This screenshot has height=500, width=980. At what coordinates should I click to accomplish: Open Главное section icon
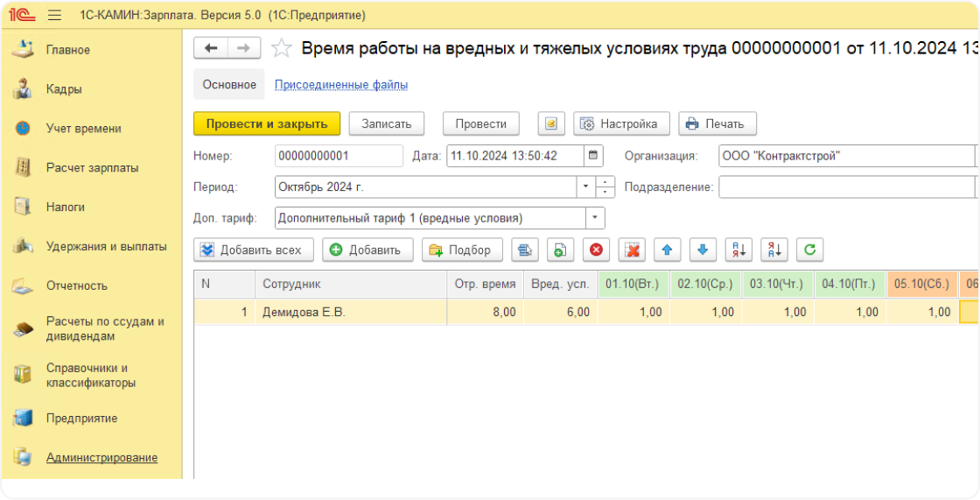tap(23, 49)
